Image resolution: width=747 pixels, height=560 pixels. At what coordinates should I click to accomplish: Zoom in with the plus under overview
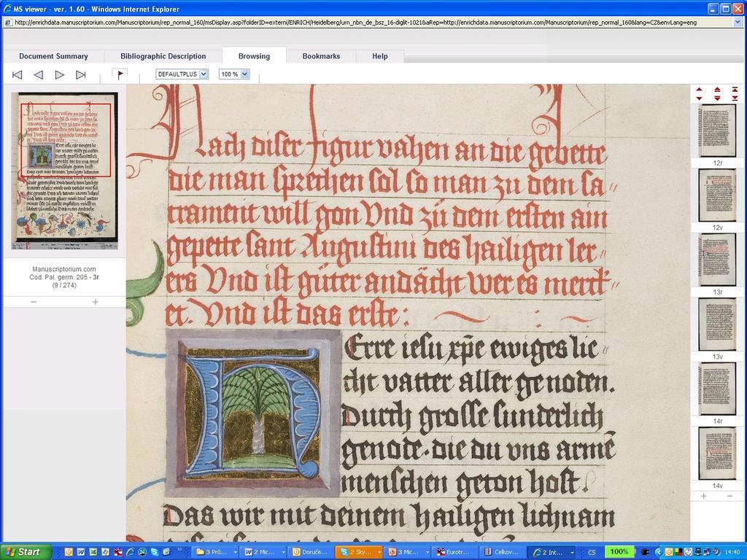(x=96, y=302)
